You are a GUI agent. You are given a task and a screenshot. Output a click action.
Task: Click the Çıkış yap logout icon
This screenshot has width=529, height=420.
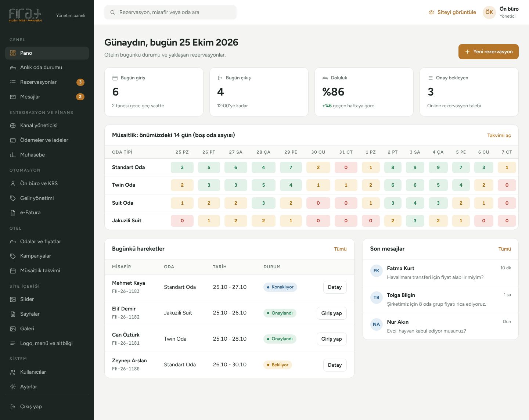[x=13, y=407]
